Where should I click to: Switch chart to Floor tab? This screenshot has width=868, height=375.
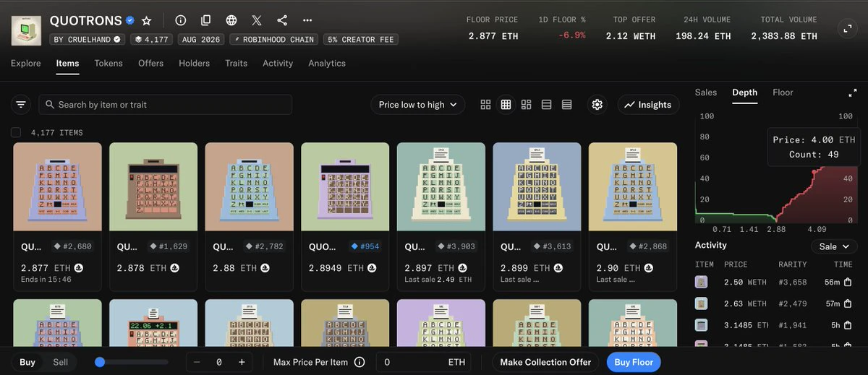coord(783,92)
